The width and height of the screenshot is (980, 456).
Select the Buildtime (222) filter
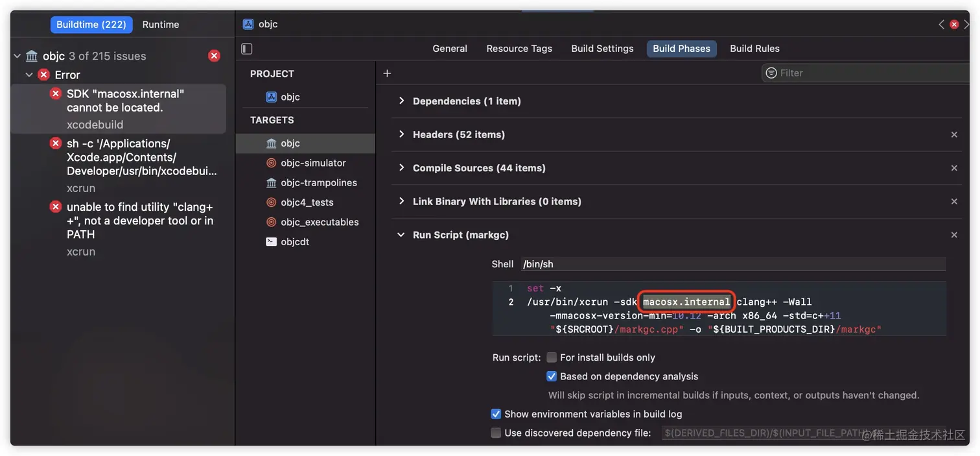click(91, 25)
